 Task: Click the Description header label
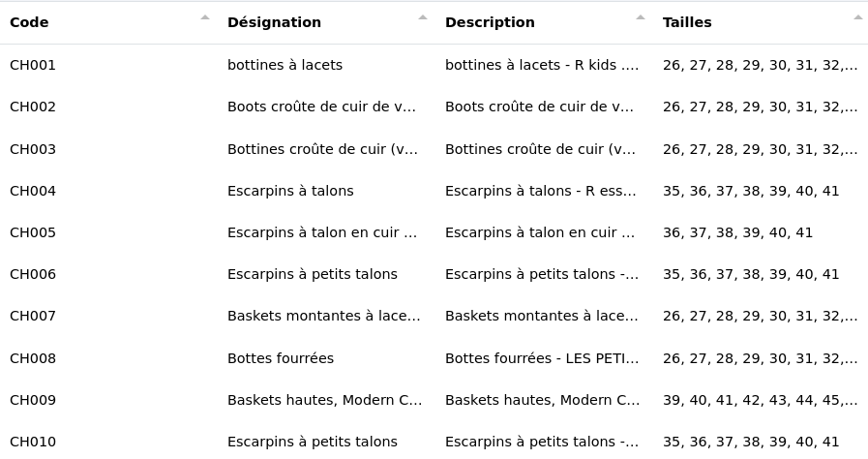(x=490, y=22)
